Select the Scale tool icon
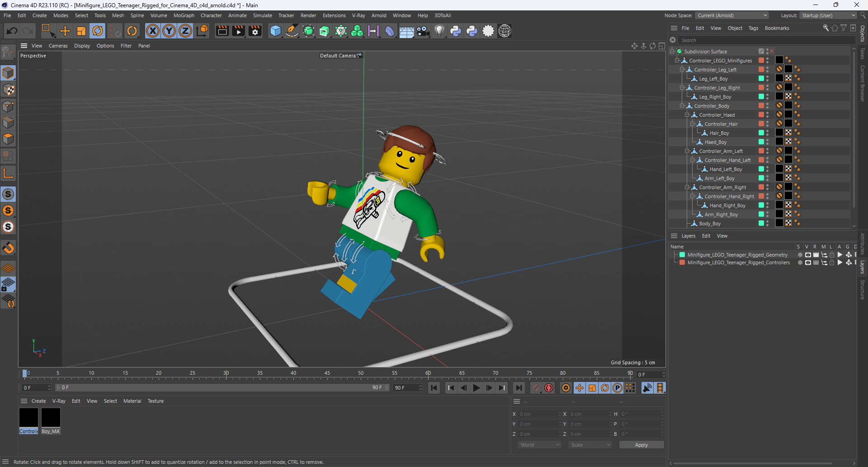 (81, 31)
